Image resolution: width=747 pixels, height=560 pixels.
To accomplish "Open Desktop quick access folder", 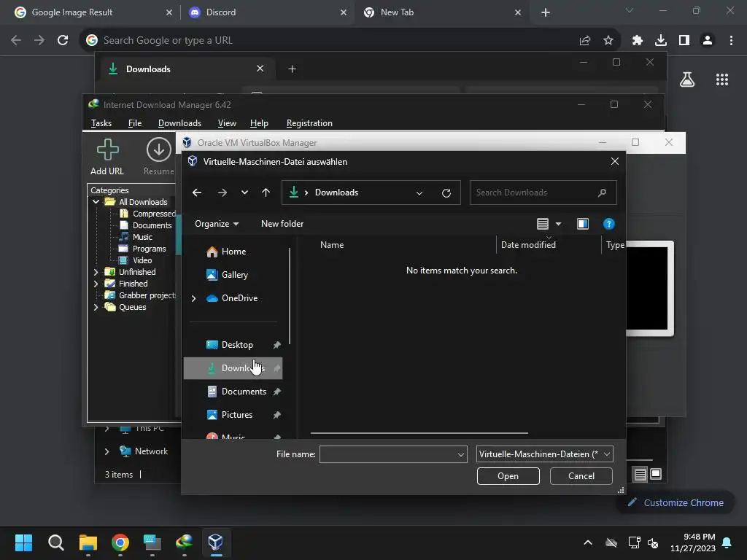I will (237, 345).
